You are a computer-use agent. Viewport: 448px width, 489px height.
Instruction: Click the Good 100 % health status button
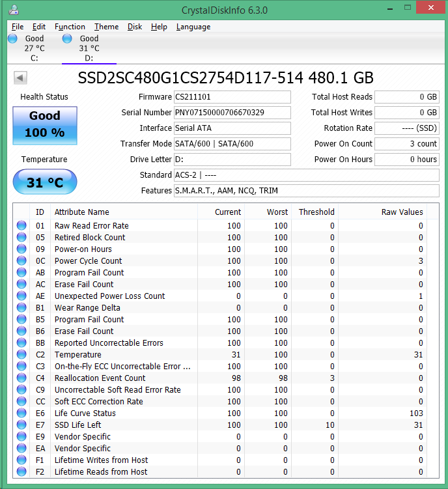(x=45, y=124)
